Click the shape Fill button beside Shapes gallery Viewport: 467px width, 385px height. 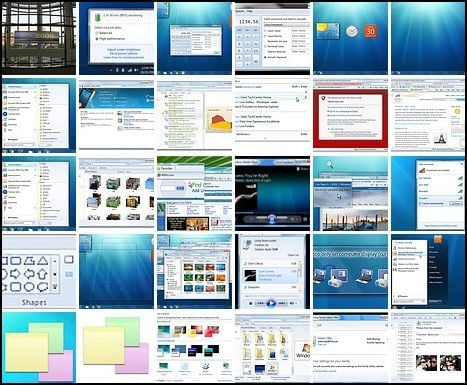coord(69,274)
